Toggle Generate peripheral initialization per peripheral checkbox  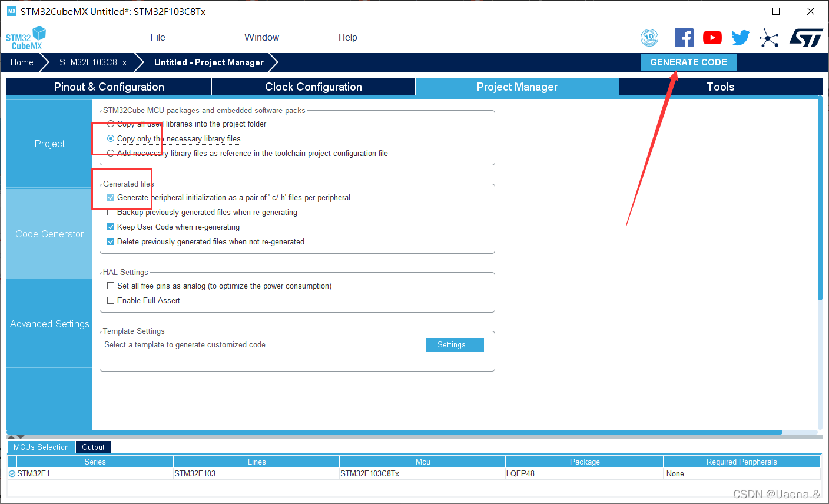(x=111, y=197)
